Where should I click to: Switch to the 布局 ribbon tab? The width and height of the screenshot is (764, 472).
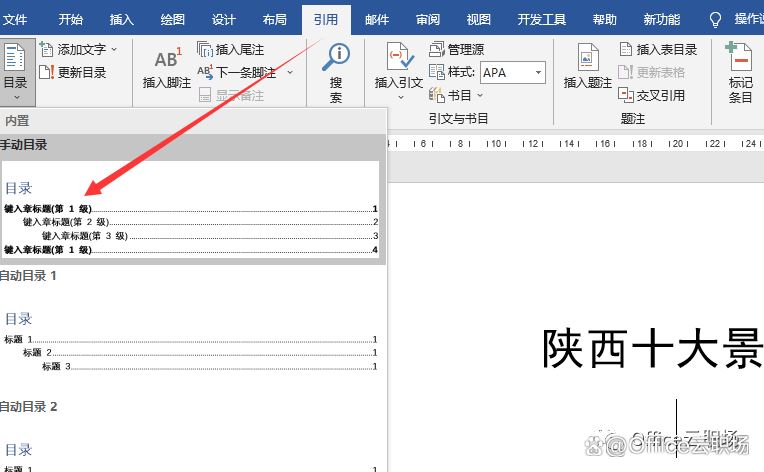(x=274, y=19)
